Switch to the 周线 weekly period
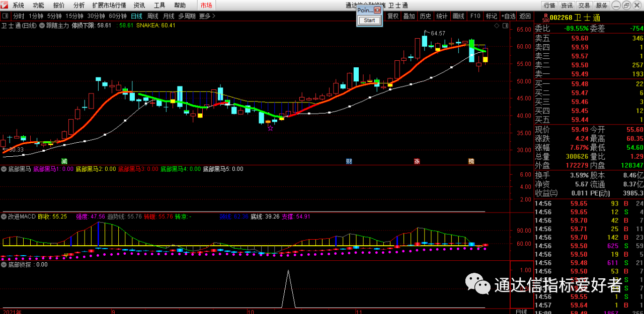The image size is (644, 314). point(152,16)
